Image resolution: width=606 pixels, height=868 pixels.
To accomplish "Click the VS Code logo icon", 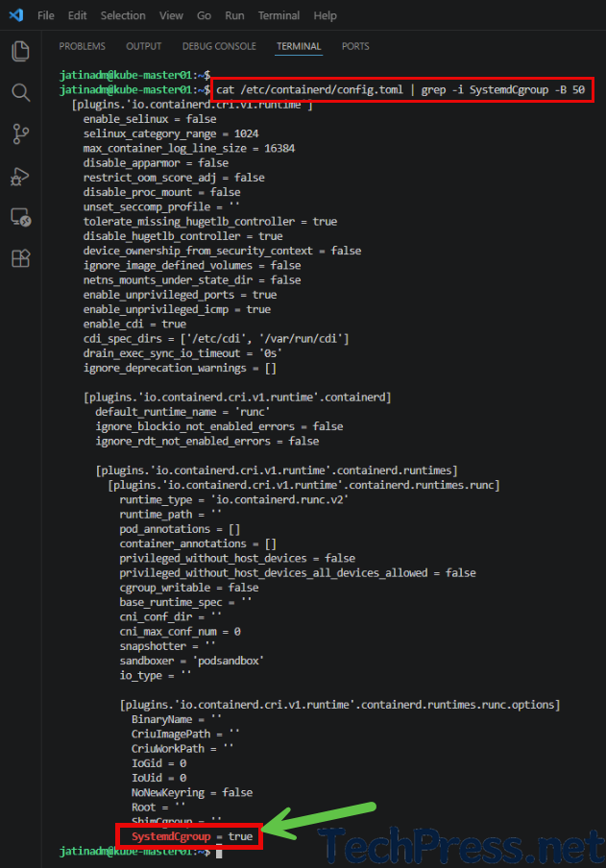I will 16,15.
